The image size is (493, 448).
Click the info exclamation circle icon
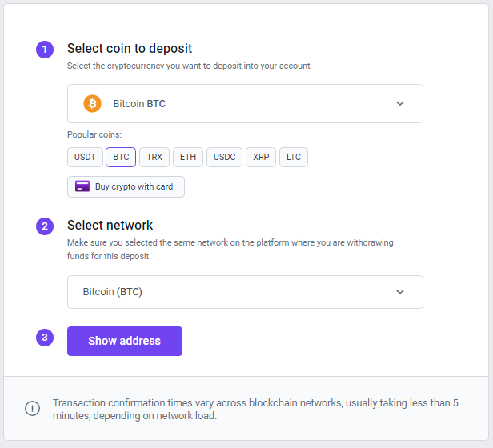[x=32, y=408]
